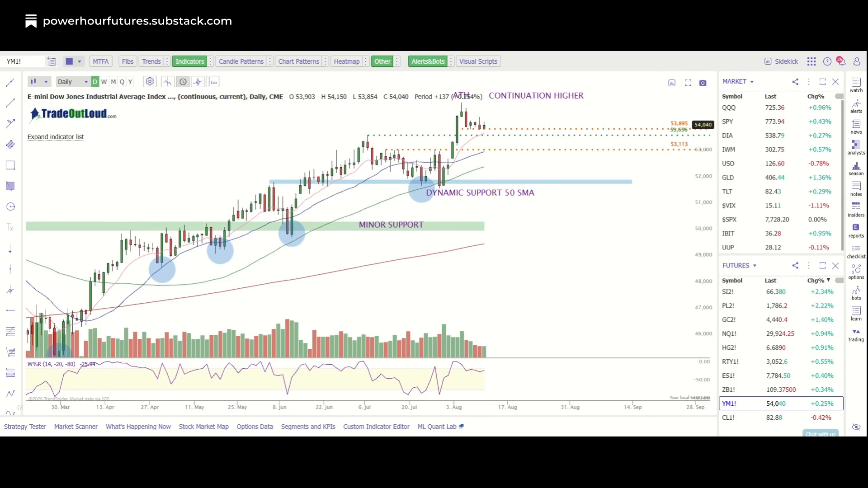Open the Options Data tab

(255, 427)
